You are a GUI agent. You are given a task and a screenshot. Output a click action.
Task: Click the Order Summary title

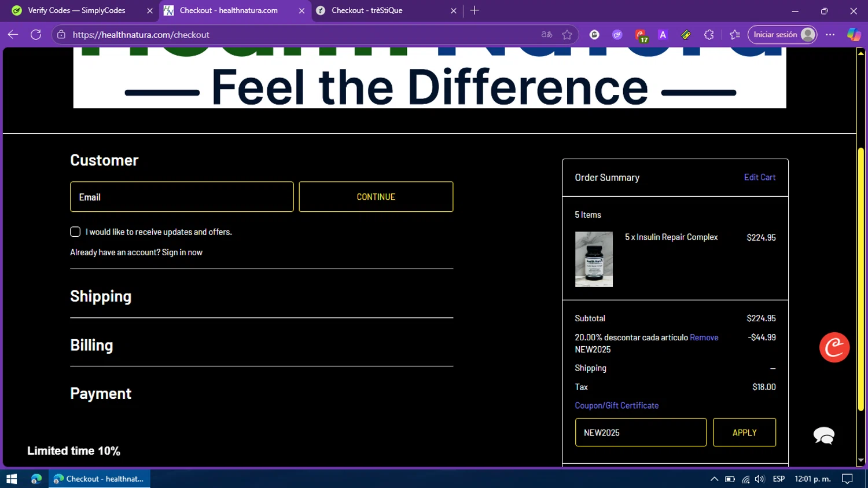pos(607,178)
